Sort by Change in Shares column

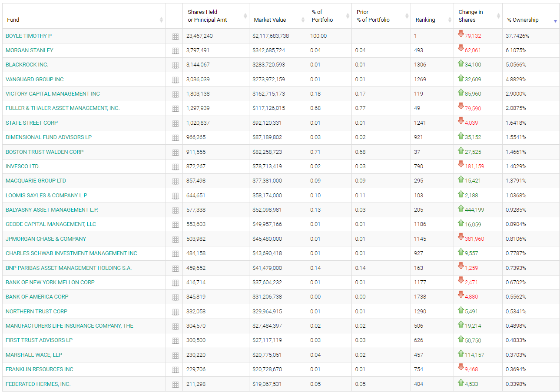478,16
